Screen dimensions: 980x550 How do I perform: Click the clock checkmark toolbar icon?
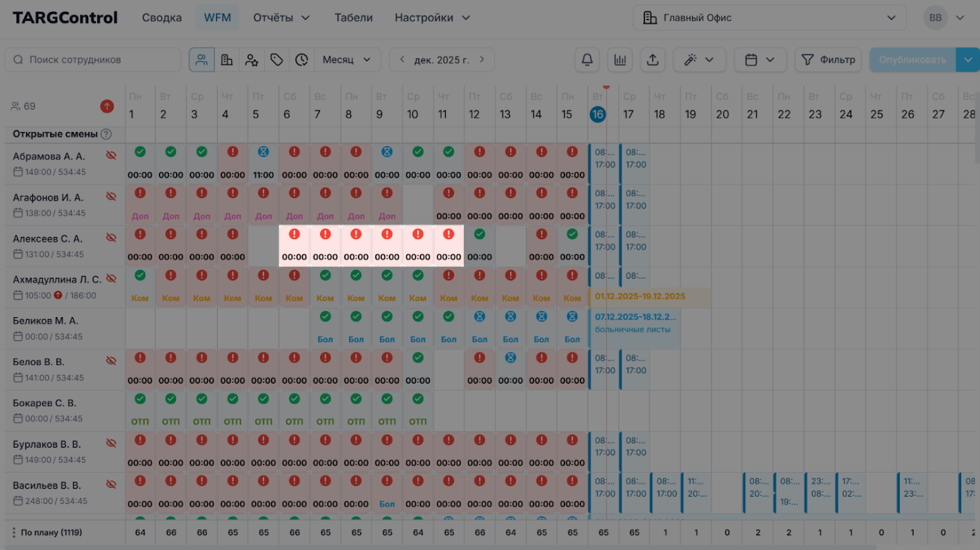point(301,60)
